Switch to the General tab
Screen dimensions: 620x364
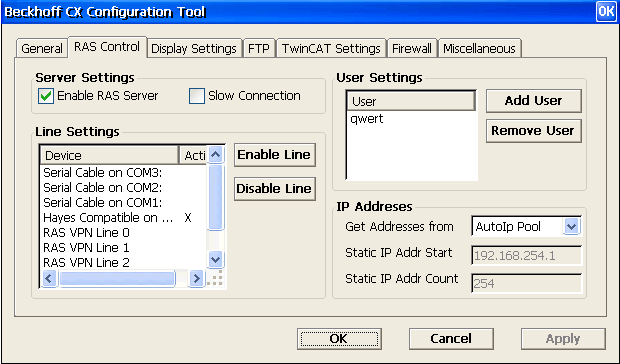[42, 49]
